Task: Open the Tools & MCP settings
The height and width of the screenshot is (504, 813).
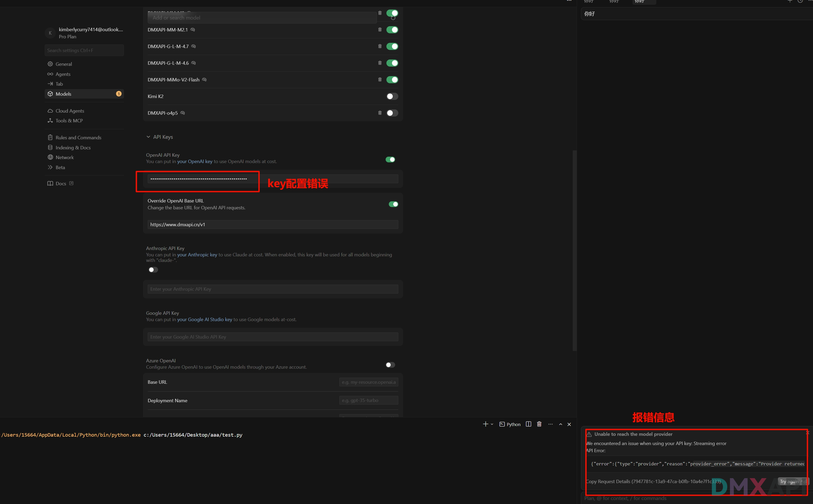Action: [x=69, y=121]
